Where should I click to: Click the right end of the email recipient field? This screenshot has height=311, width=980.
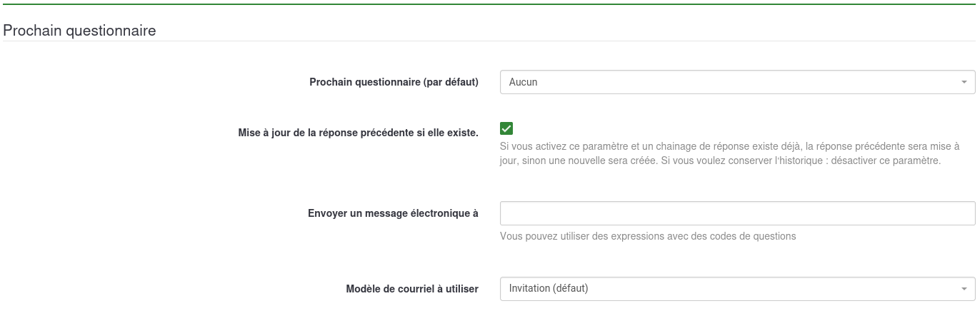(x=964, y=213)
